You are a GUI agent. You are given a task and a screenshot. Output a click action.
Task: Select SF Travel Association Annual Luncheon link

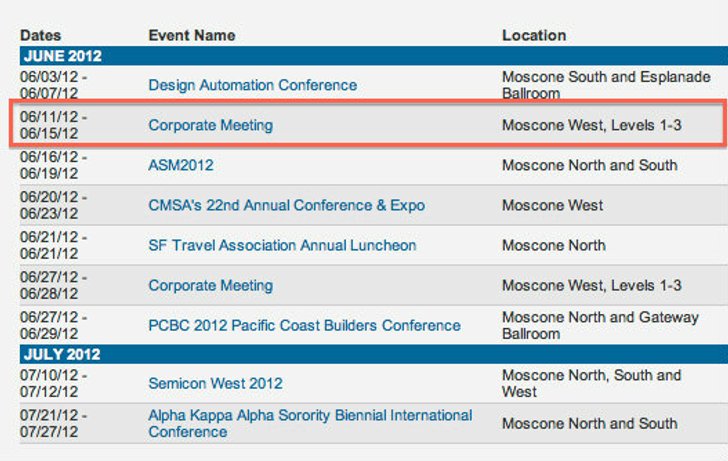pos(282,245)
